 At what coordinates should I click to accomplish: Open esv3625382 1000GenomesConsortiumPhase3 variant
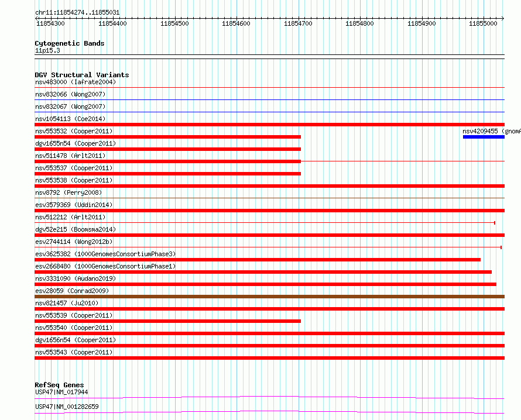[105, 254]
